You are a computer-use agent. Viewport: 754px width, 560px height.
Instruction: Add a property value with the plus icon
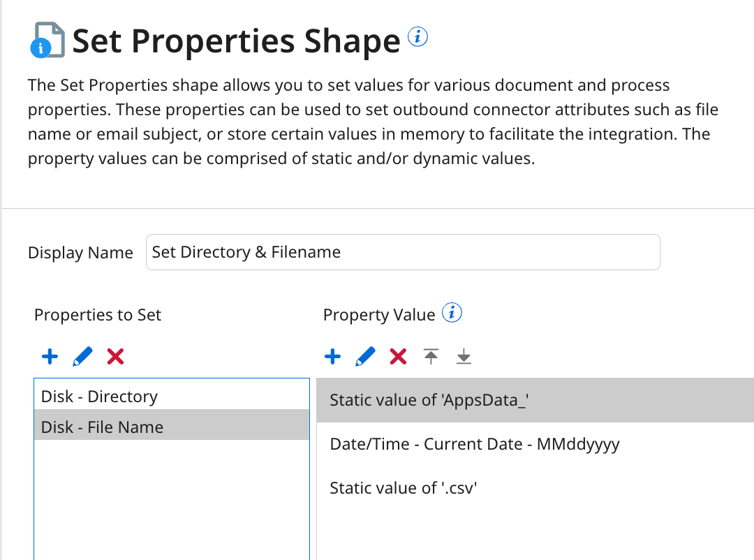[x=332, y=357]
